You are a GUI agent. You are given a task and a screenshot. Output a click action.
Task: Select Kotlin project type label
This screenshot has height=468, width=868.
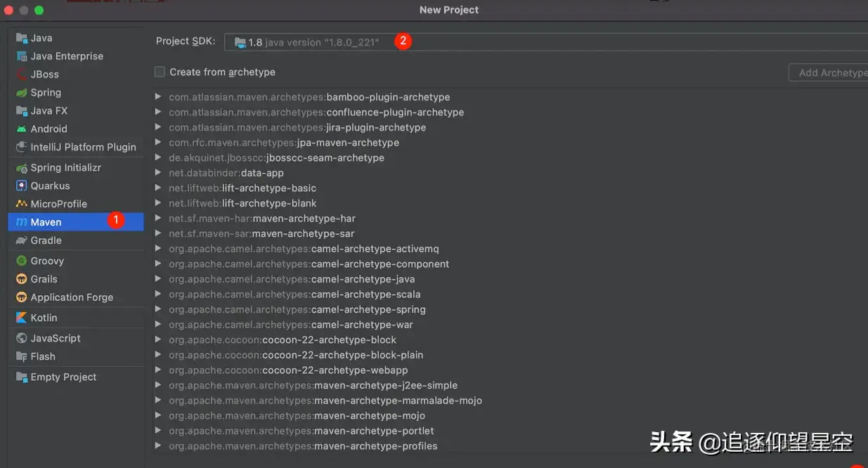click(44, 318)
